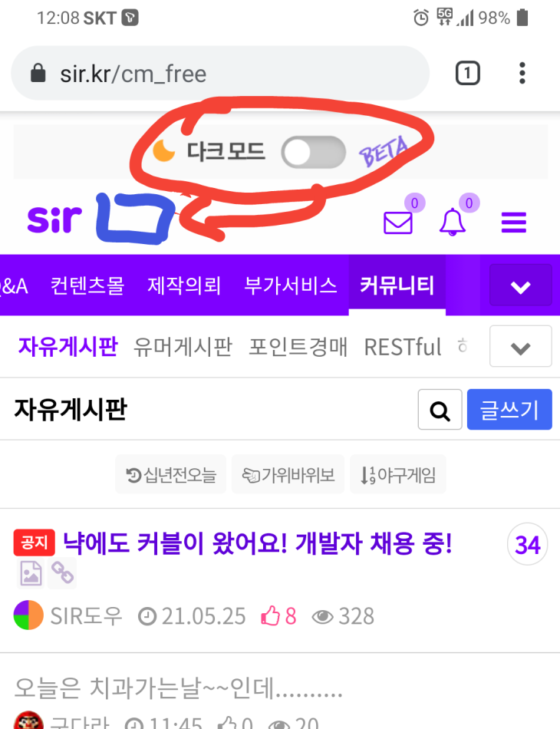Open the 십년전오늘 button
560x729 pixels.
point(170,475)
